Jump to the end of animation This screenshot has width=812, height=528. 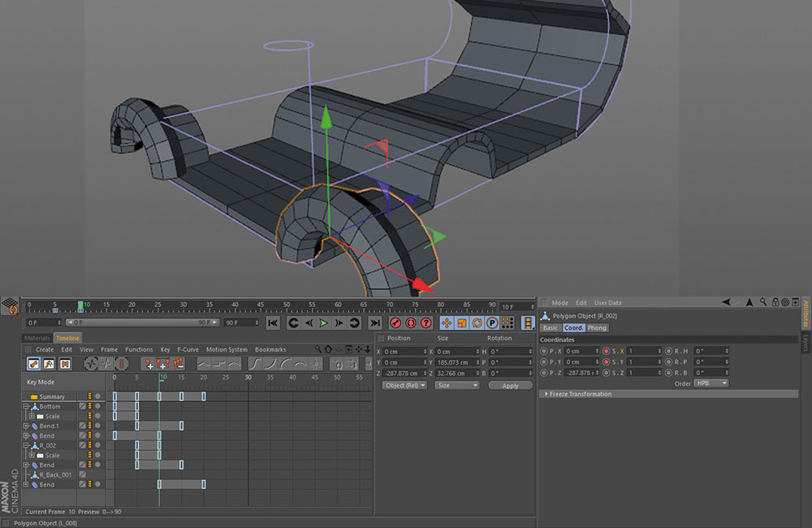374,322
